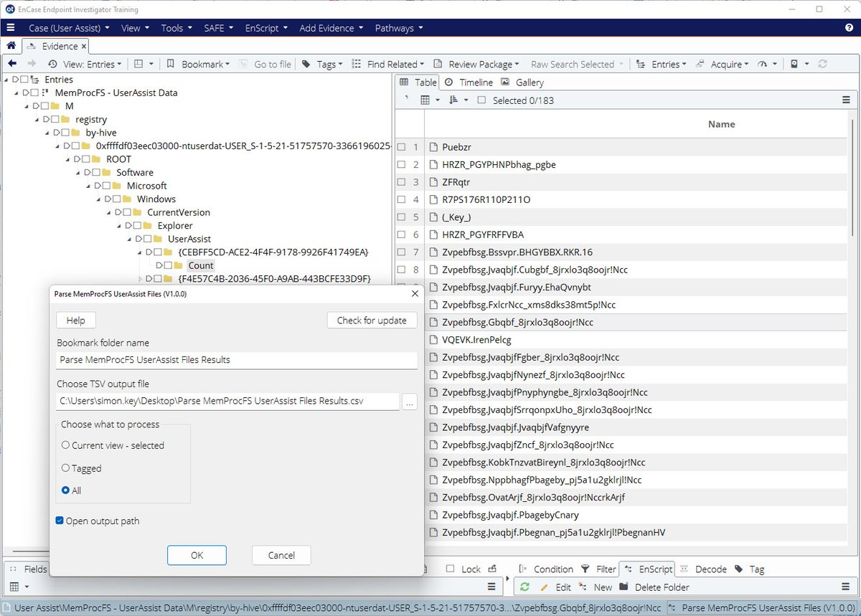This screenshot has width=861, height=616.
Task: Open Review Package toolbar menu
Action: (476, 64)
